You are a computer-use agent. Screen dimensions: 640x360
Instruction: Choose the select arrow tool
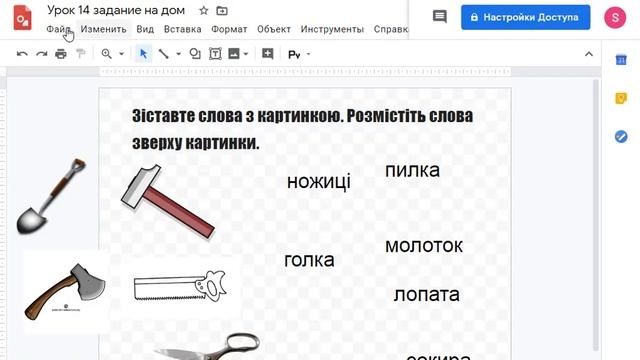(143, 54)
